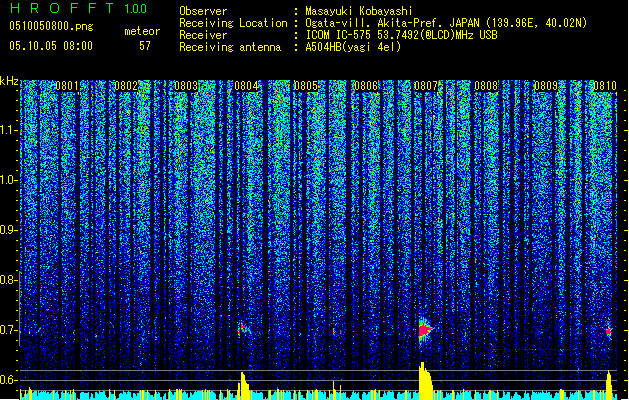Click the Observer label

pyautogui.click(x=203, y=11)
